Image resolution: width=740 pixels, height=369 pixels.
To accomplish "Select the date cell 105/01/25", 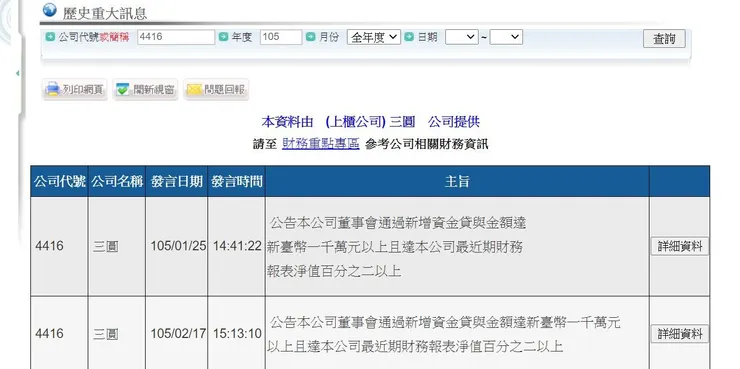I will pyautogui.click(x=178, y=246).
